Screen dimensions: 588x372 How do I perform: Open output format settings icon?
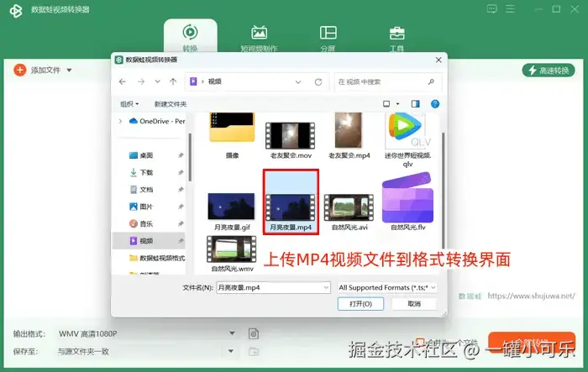click(x=254, y=333)
